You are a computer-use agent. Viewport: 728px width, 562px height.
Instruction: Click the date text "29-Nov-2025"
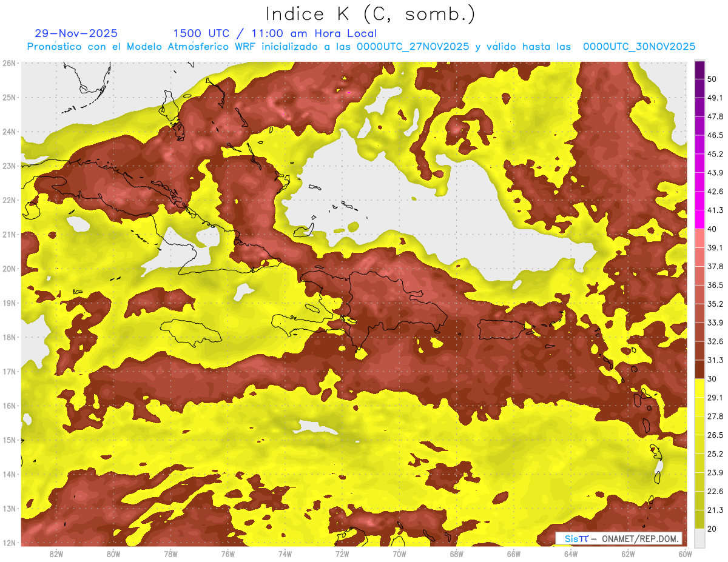pyautogui.click(x=76, y=33)
